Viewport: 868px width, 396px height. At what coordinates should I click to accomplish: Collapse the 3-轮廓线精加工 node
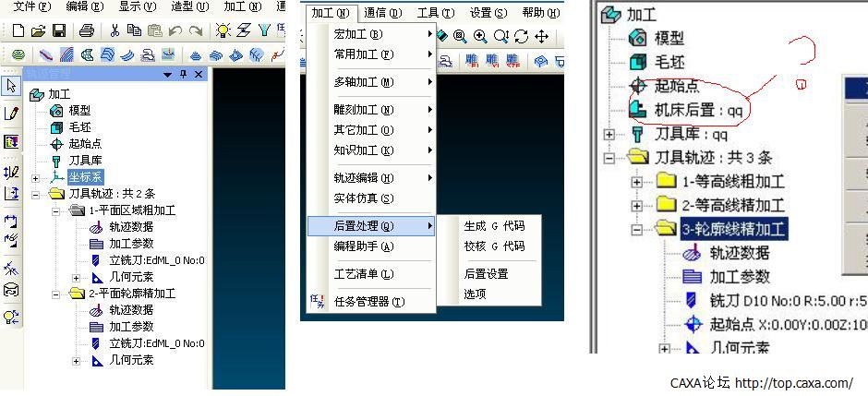click(636, 228)
